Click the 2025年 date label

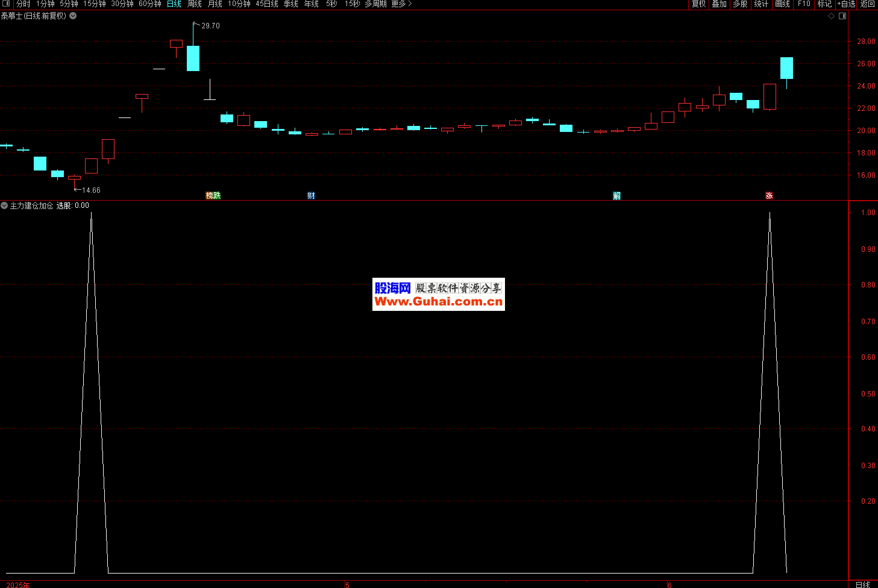pyautogui.click(x=18, y=585)
